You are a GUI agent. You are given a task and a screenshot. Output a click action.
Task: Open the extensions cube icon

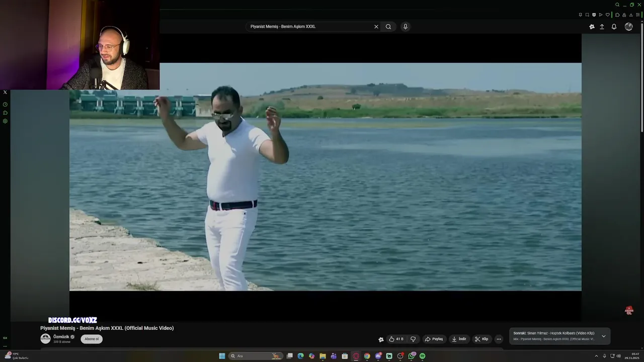pos(617,15)
